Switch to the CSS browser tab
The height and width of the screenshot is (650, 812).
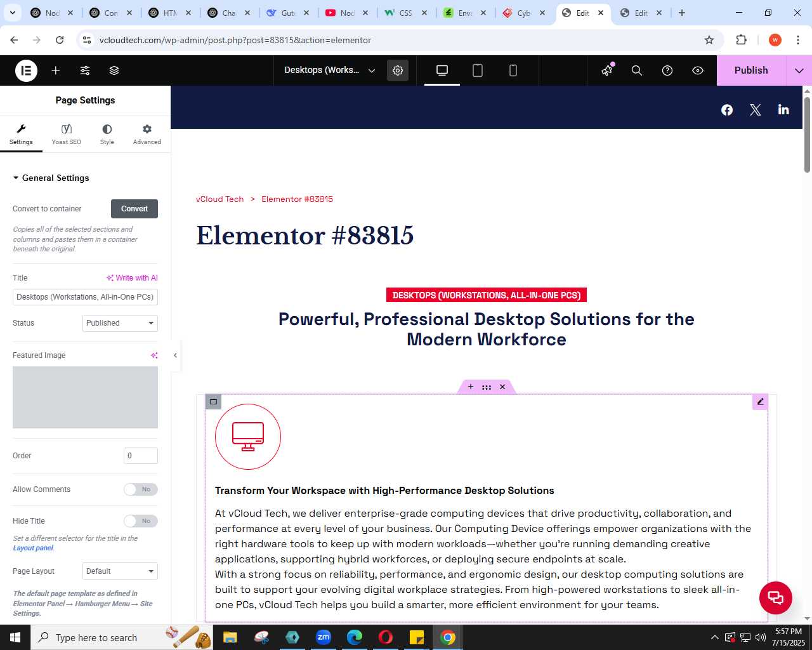tap(406, 13)
